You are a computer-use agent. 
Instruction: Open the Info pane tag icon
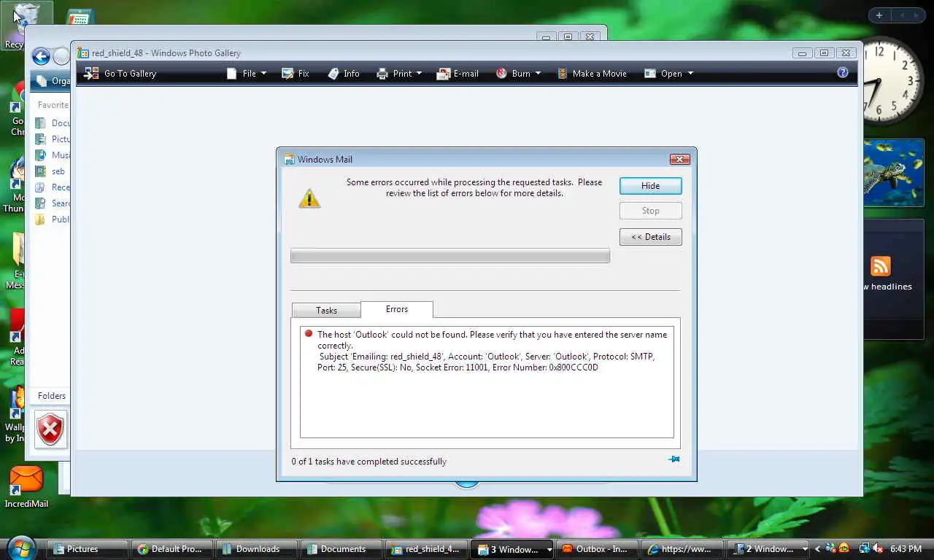tap(333, 74)
